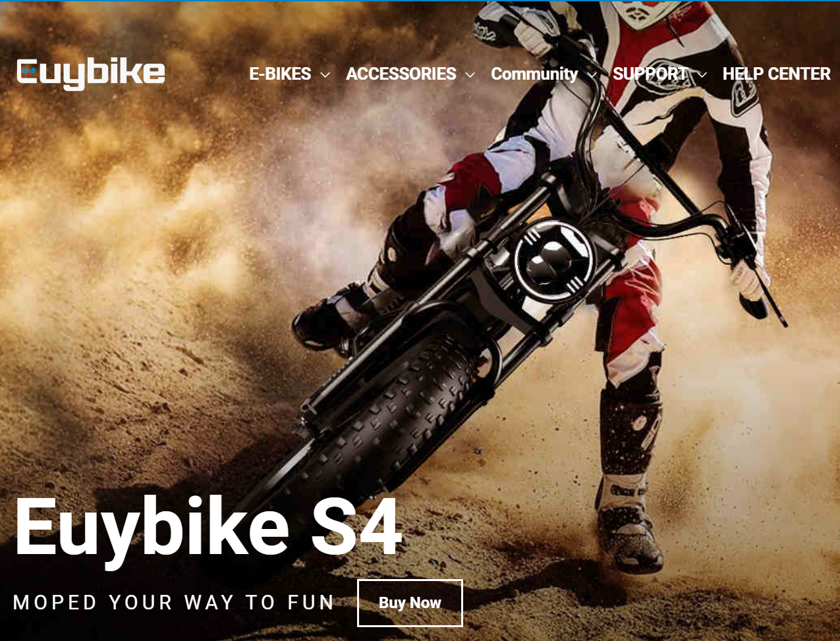Viewport: 840px width, 641px height.
Task: Expand the Community dropdown arrow
Action: tap(592, 75)
